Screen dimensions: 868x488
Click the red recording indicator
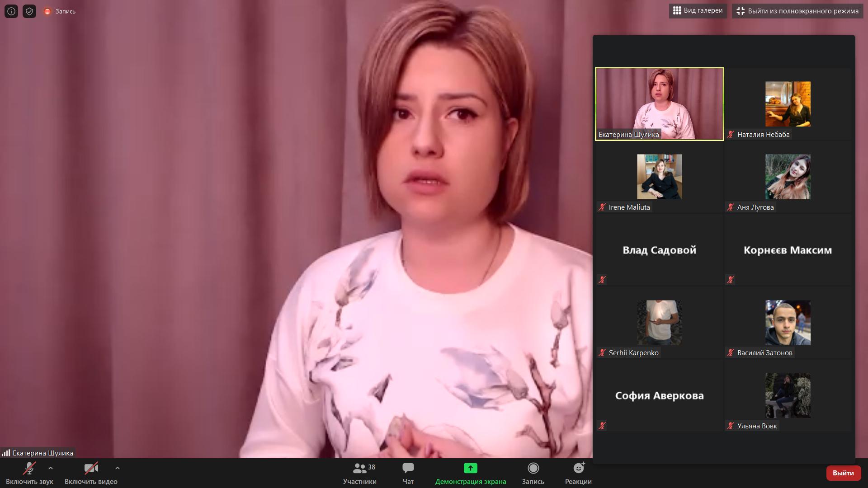tap(47, 11)
